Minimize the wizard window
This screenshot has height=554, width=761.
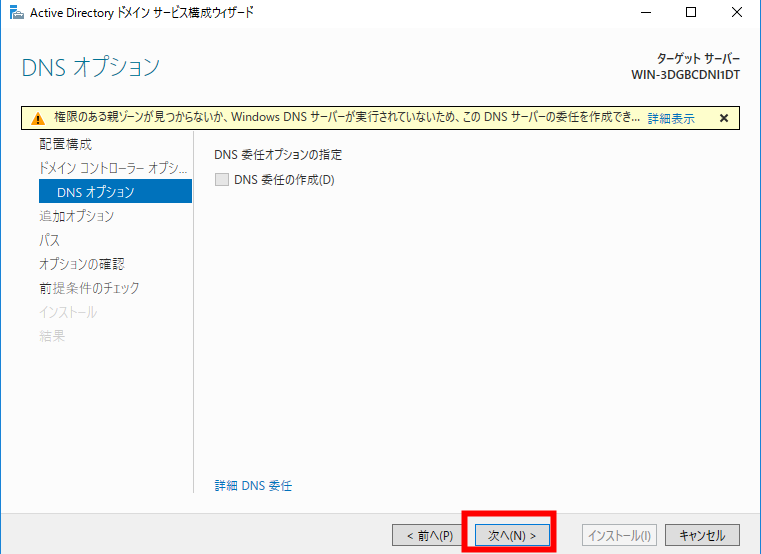pyautogui.click(x=646, y=13)
